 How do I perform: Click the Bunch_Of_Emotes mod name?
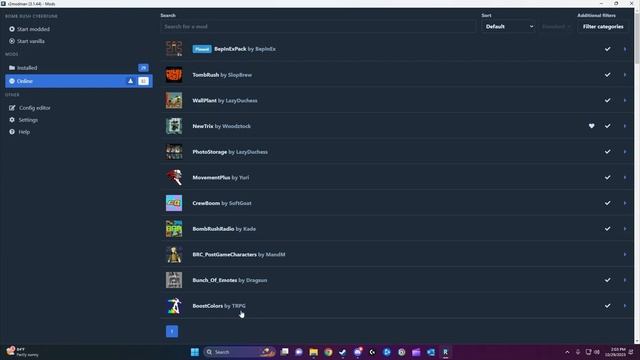(215, 280)
